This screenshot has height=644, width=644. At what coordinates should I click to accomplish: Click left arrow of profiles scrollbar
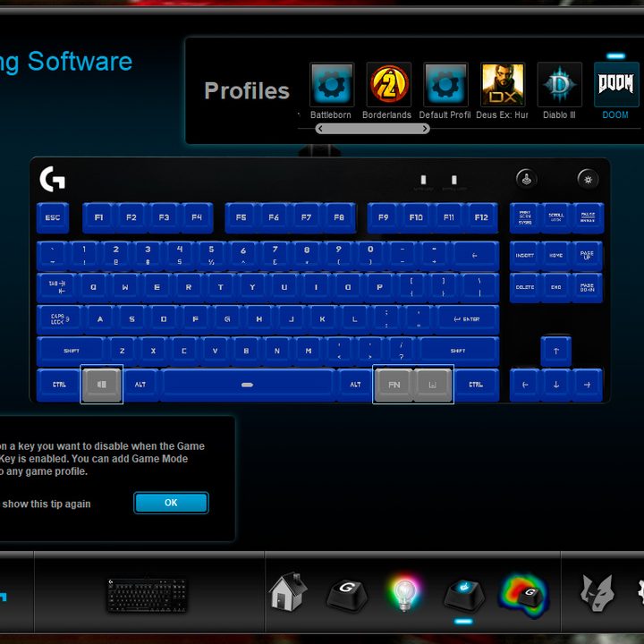pos(320,129)
